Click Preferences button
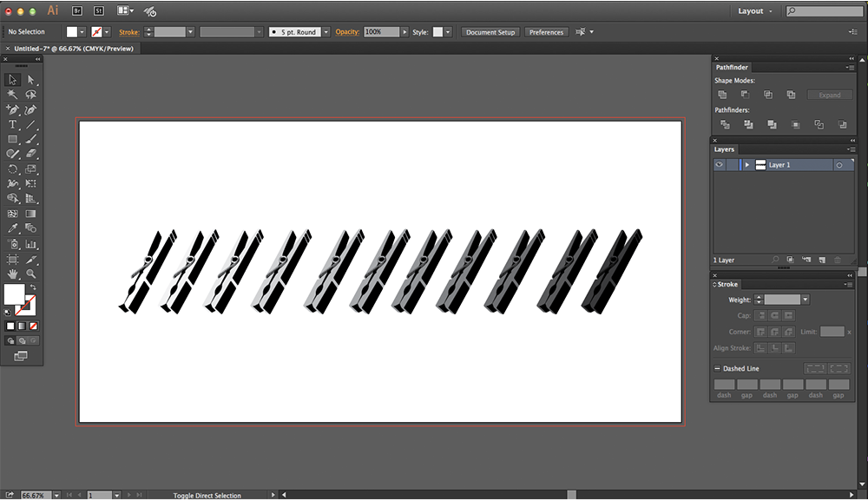868x501 pixels. coord(546,32)
